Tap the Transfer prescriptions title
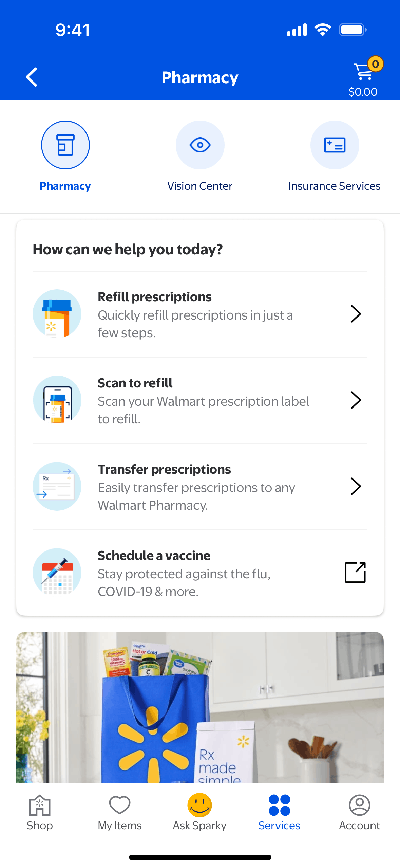The width and height of the screenshot is (400, 868). click(164, 469)
